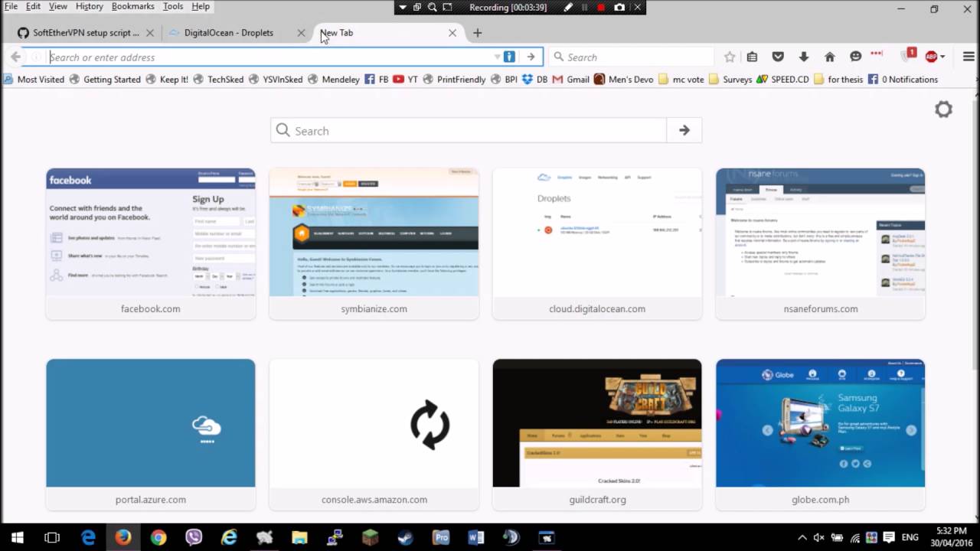Click the smiley chat icon in toolbar
The height and width of the screenshot is (551, 980).
click(x=855, y=57)
